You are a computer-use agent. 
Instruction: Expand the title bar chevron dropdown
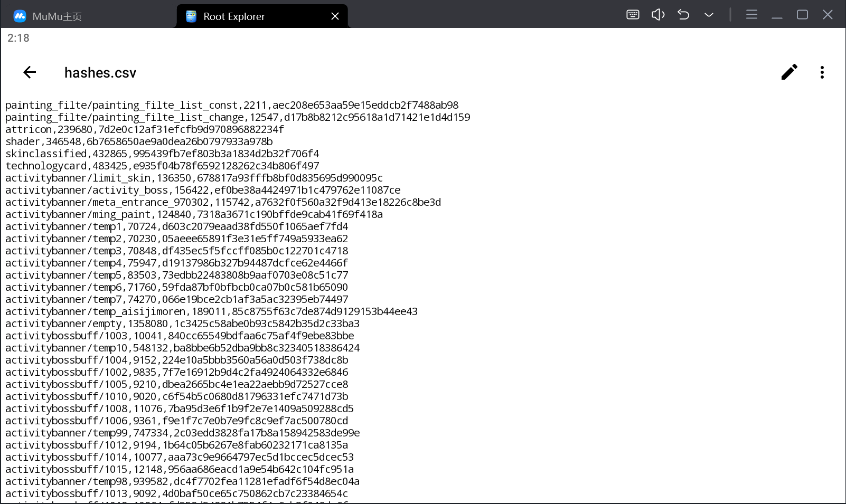click(709, 15)
